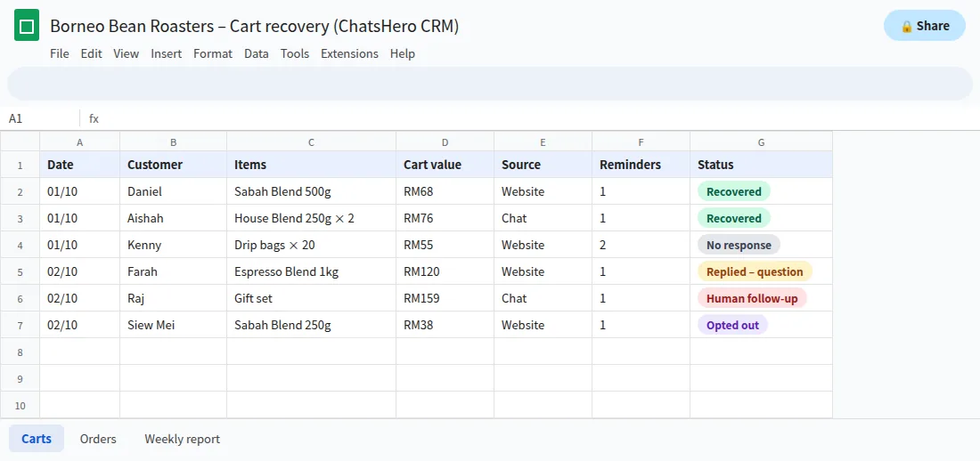
Task: Open Daniel's Recovered status chip
Action: pyautogui.click(x=734, y=191)
